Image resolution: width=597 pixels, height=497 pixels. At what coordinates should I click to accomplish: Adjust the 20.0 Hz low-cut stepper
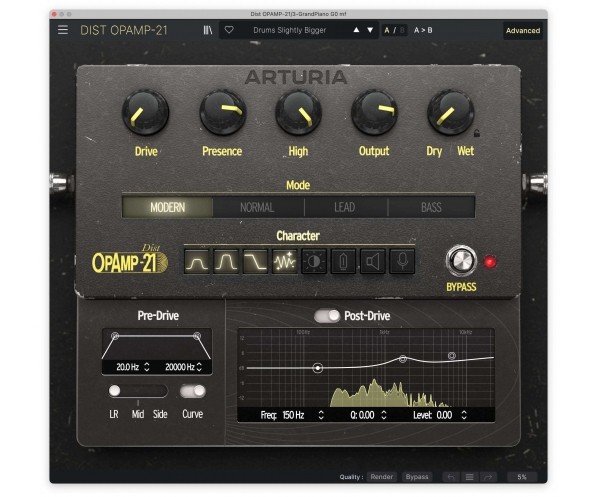pyautogui.click(x=147, y=367)
